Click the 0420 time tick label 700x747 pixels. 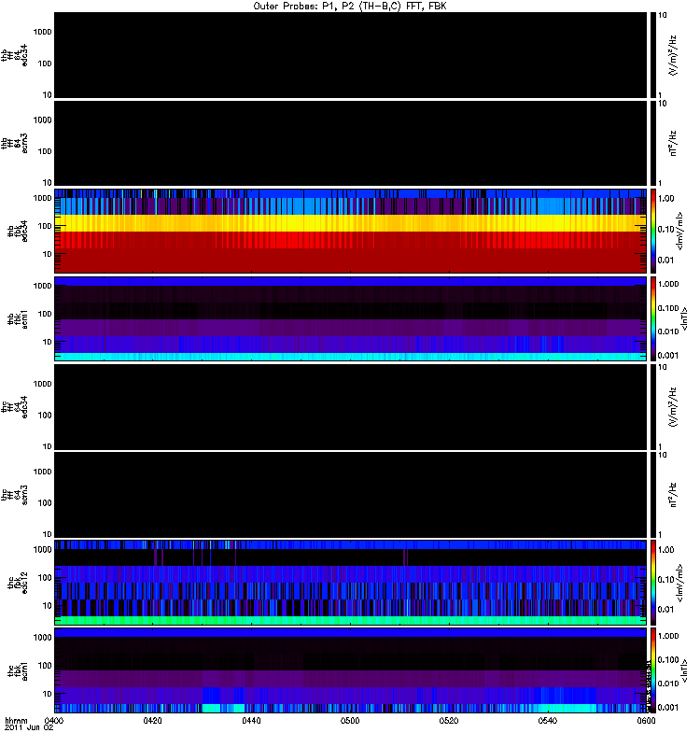153,721
